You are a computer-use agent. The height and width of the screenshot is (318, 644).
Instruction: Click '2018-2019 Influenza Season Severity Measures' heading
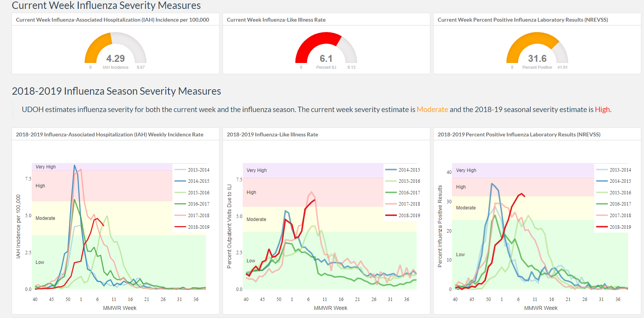[116, 91]
